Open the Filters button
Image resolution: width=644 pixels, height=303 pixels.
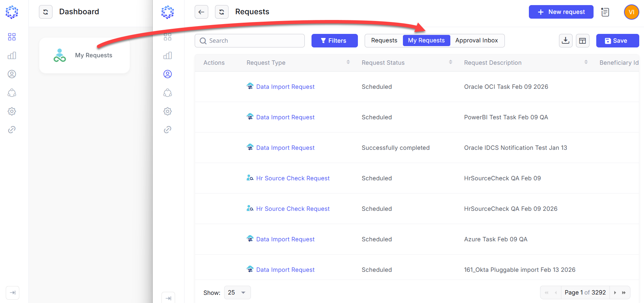[x=334, y=41]
